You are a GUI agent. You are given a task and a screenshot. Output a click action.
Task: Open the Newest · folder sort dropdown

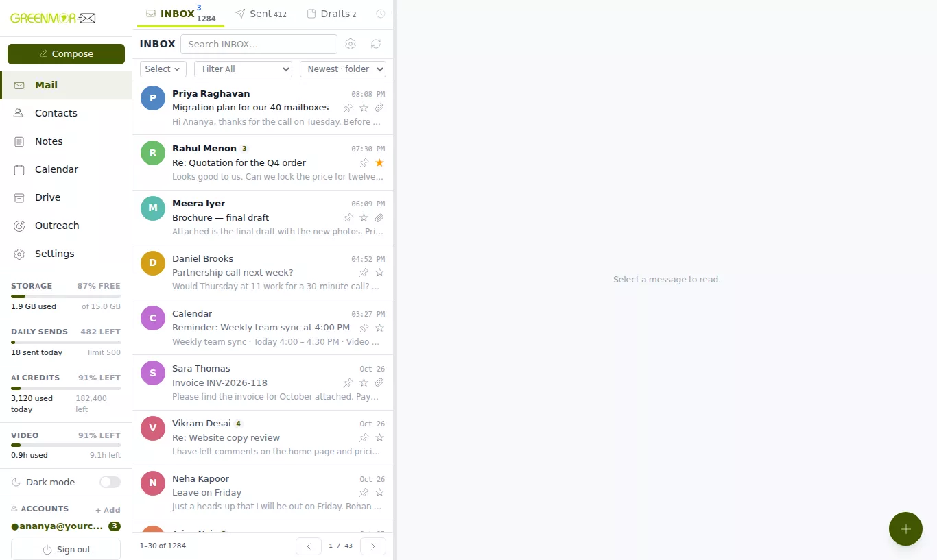(343, 69)
